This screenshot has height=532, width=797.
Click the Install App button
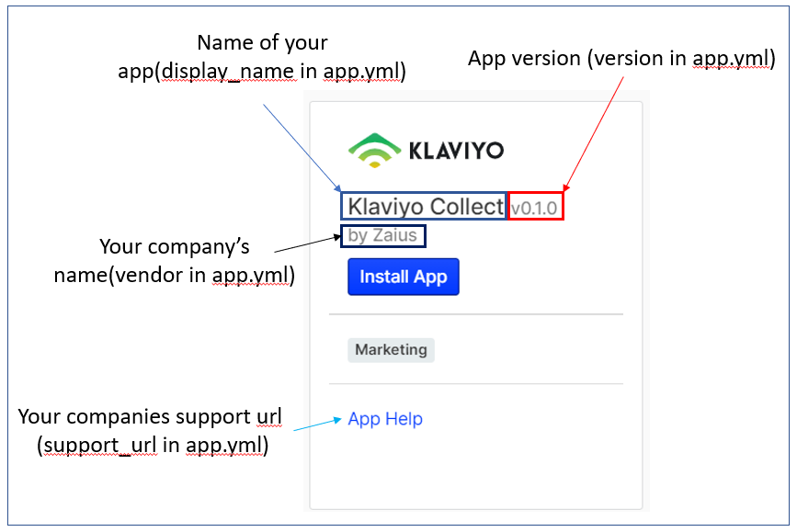(x=403, y=277)
